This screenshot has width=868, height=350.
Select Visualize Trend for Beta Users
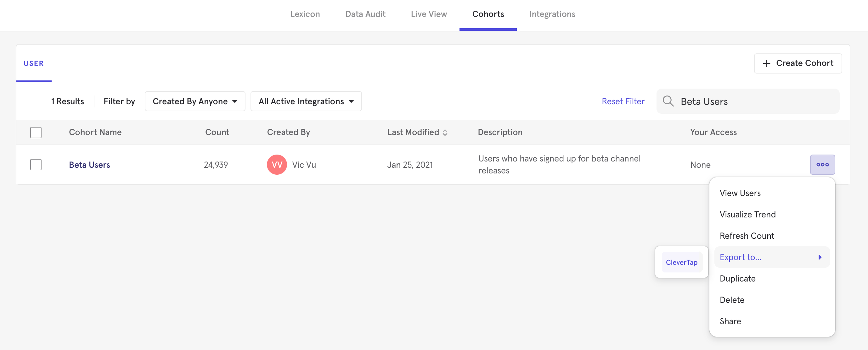(747, 214)
